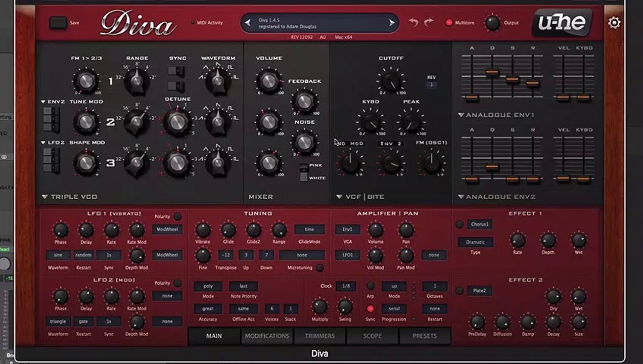The height and width of the screenshot is (364, 643).
Task: Open the GlideMode time selector
Action: click(309, 229)
